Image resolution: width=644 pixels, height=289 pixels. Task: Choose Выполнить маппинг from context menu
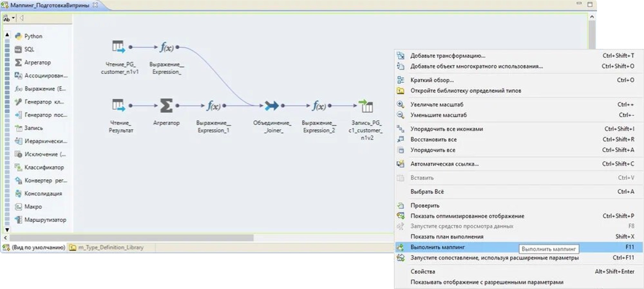437,247
